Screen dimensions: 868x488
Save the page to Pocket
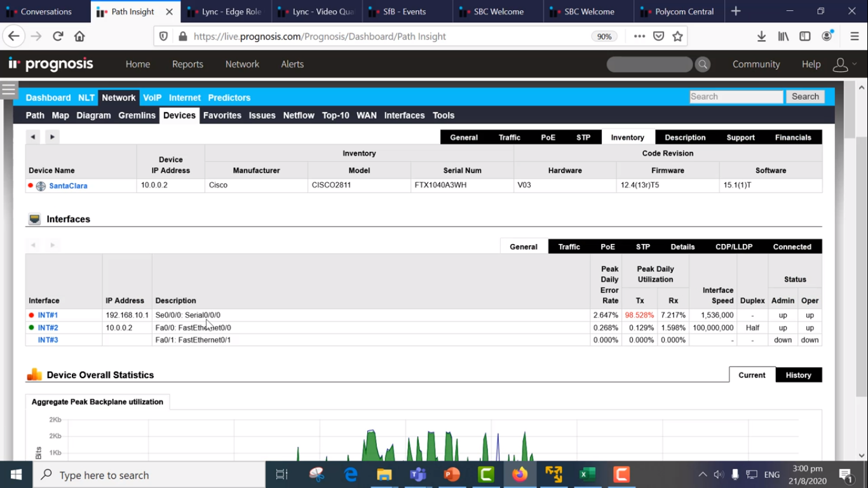click(659, 36)
